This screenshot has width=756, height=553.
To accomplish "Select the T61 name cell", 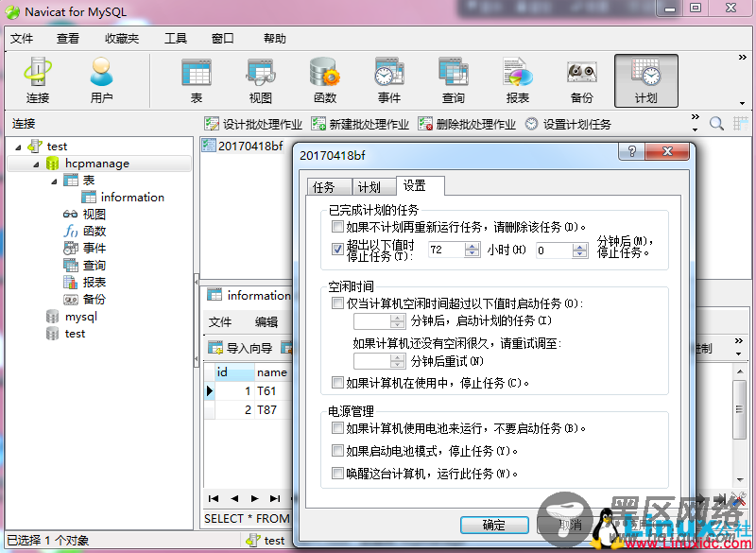I will [272, 391].
